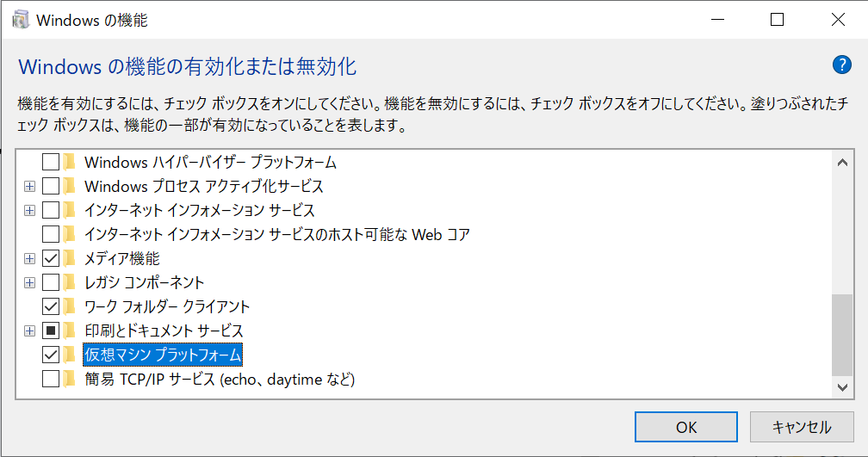
Task: Select the ワーク フォルダー クライアント item label
Action: pos(167,306)
